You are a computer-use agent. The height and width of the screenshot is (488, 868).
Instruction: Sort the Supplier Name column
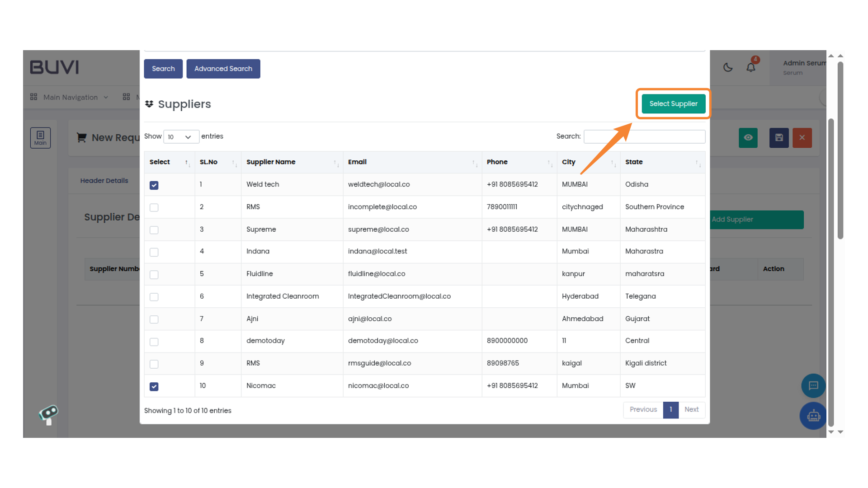[271, 162]
